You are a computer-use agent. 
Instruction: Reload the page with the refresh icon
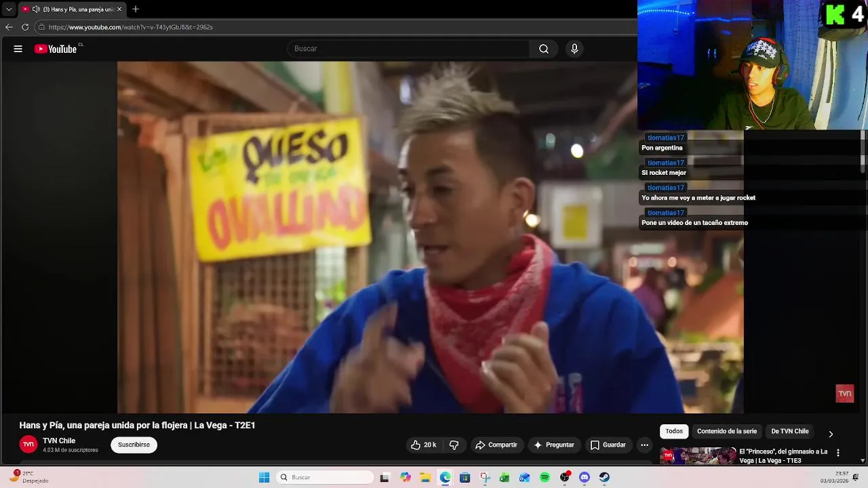pyautogui.click(x=25, y=27)
